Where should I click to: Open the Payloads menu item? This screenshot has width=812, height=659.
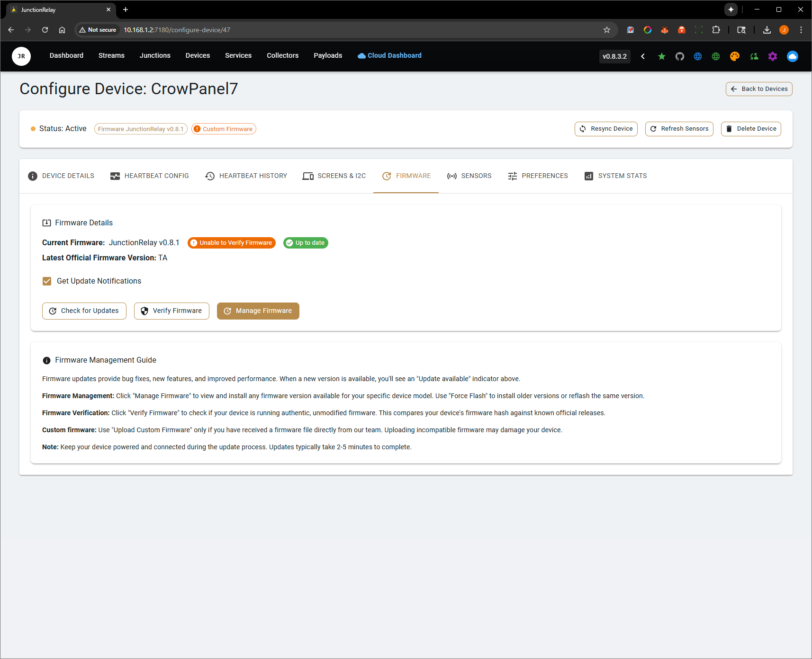tap(328, 56)
